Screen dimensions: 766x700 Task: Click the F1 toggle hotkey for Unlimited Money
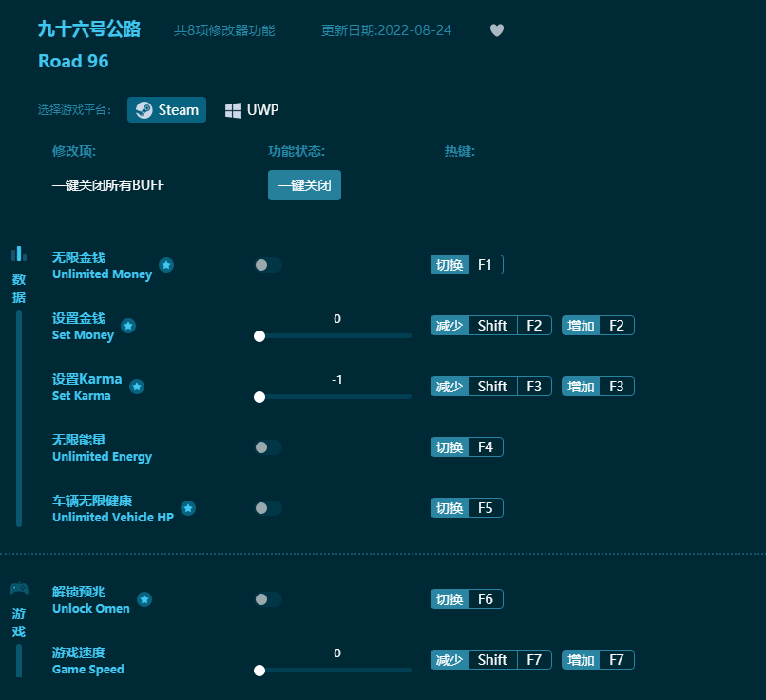(467, 265)
